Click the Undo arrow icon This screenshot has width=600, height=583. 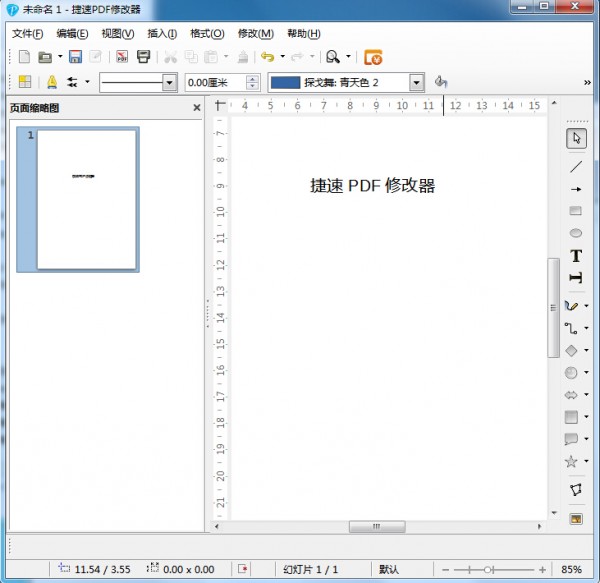[x=267, y=57]
